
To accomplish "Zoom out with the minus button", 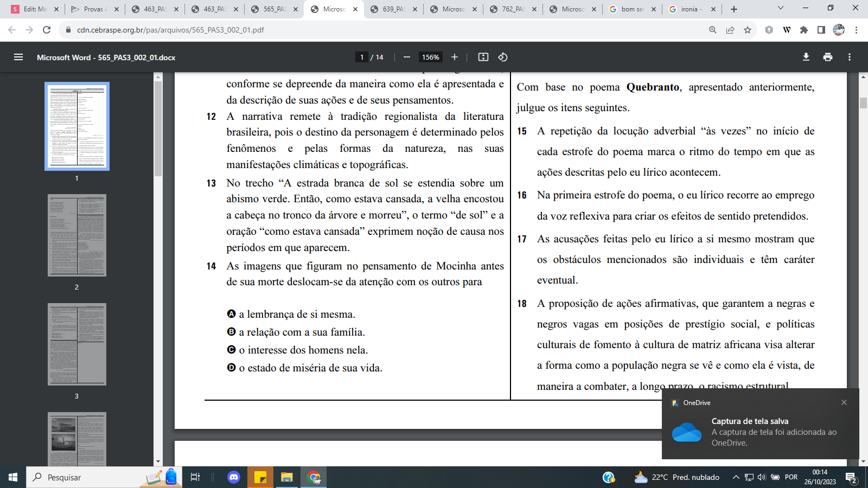I will (x=406, y=57).
